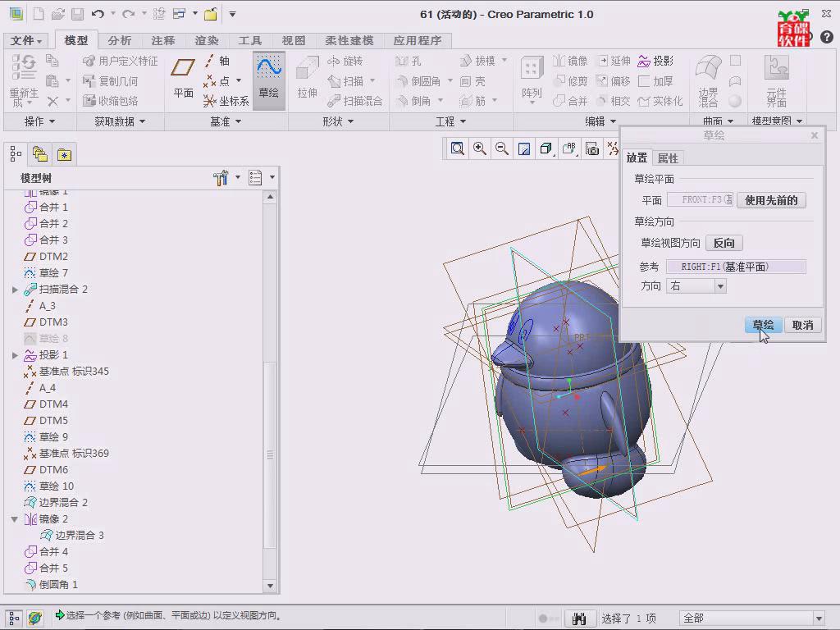The width and height of the screenshot is (840, 630).
Task: Click the 镜像 mirror tool
Action: (x=570, y=61)
